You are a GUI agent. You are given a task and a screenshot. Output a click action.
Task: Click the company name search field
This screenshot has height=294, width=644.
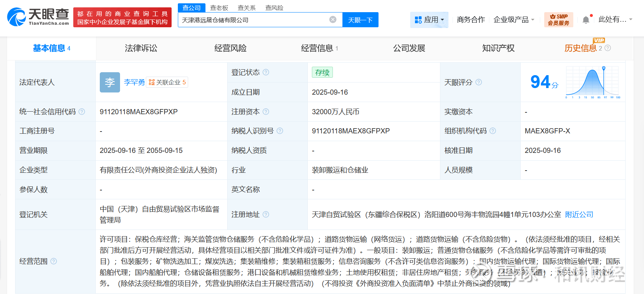(x=253, y=20)
